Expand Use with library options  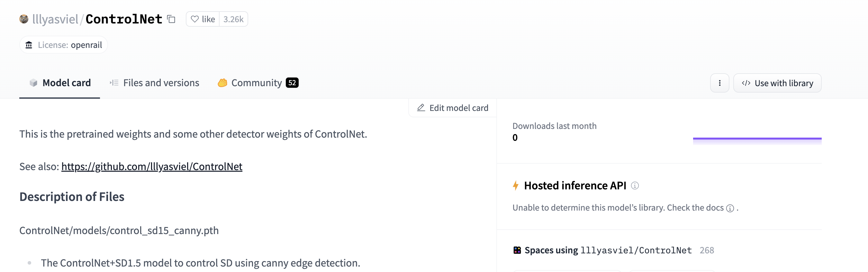click(777, 83)
